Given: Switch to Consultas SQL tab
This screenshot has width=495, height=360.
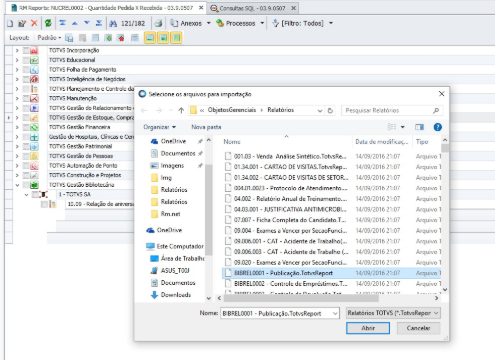Looking at the screenshot, I should [253, 8].
